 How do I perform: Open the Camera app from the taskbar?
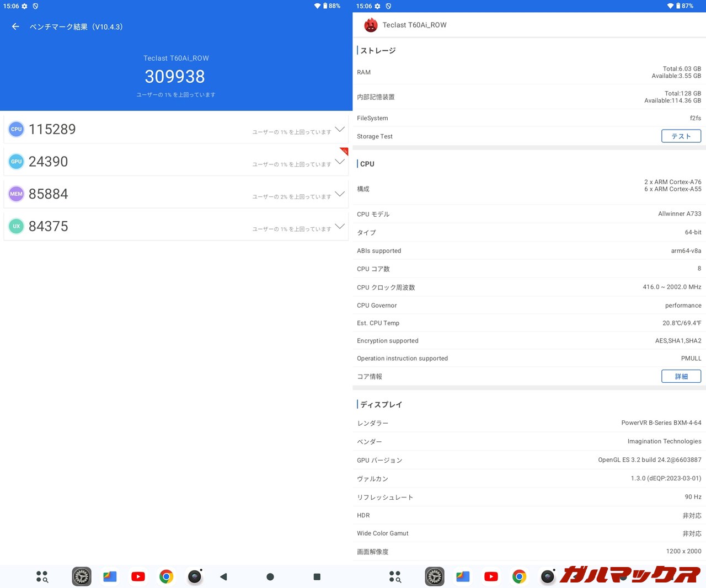(194, 576)
